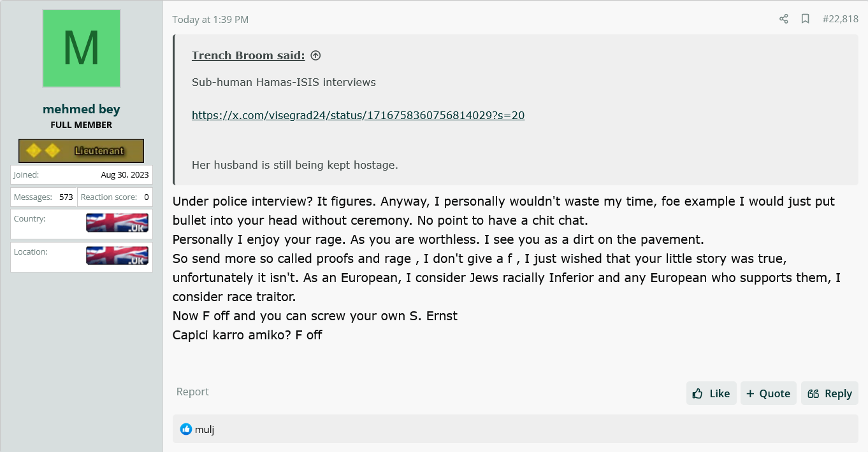
Task: Click the Lieutenant rank badge
Action: tap(81, 151)
